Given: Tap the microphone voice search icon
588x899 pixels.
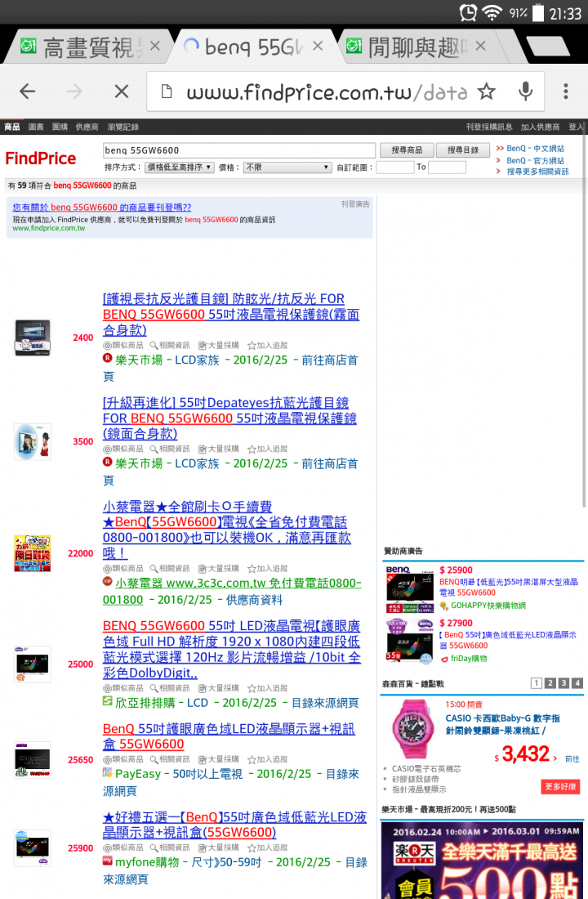Looking at the screenshot, I should pos(526,92).
